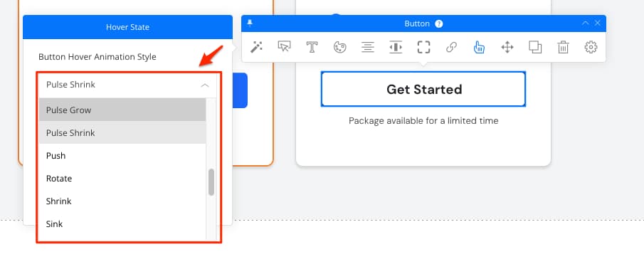Click the 'Button Hover Animation Style' label
The height and width of the screenshot is (279, 644).
click(x=97, y=57)
